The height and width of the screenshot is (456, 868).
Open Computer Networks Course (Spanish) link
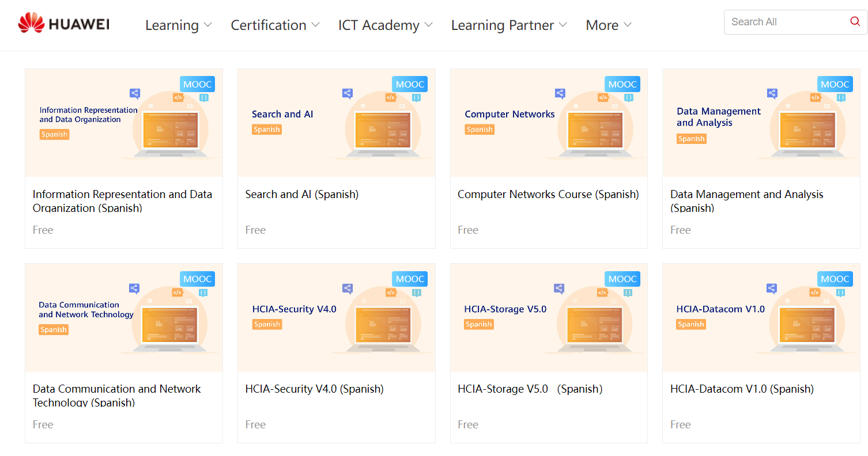click(548, 195)
